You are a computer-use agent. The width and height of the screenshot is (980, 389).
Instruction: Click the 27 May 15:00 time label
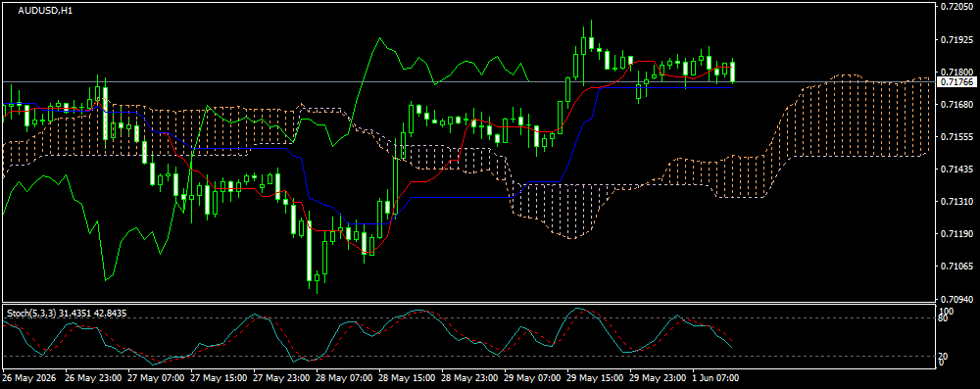tap(219, 378)
